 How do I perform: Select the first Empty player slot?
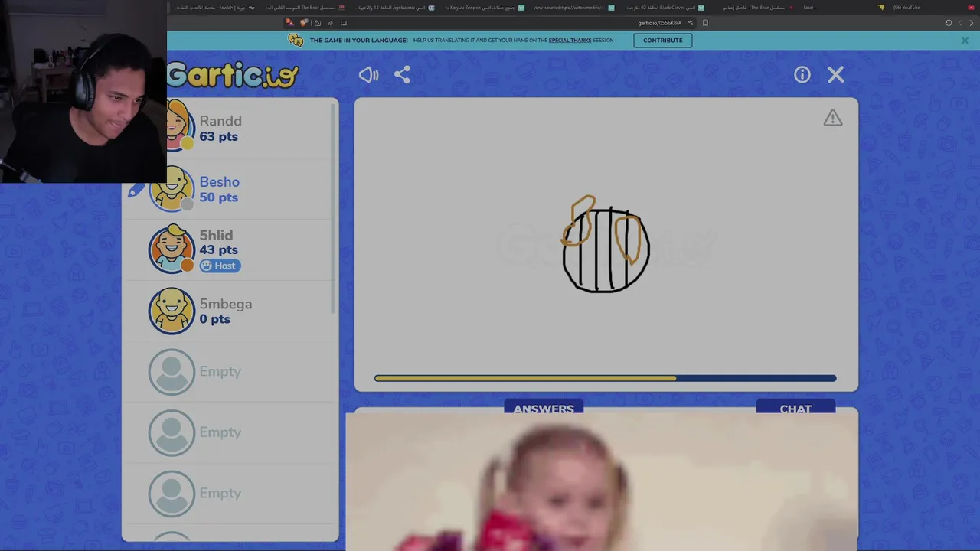tap(230, 372)
